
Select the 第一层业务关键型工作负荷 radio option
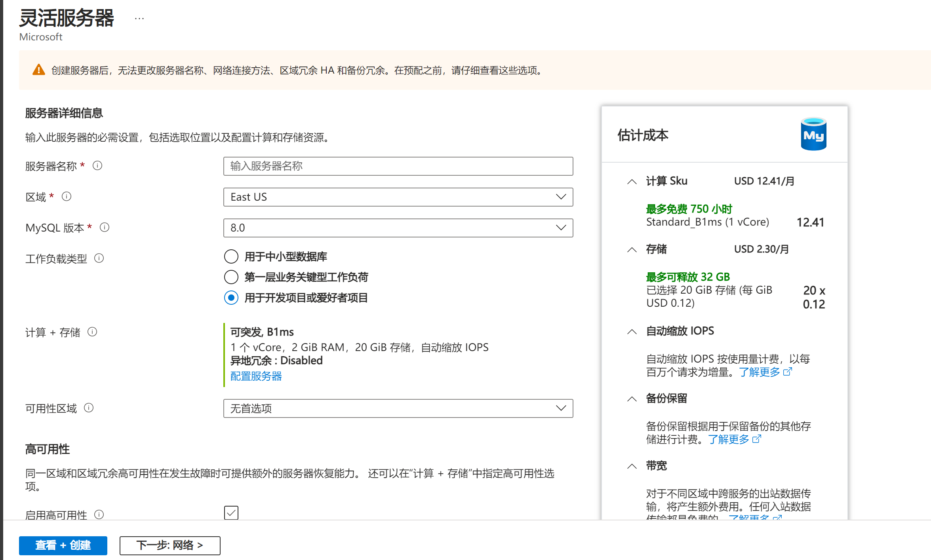pyautogui.click(x=231, y=277)
